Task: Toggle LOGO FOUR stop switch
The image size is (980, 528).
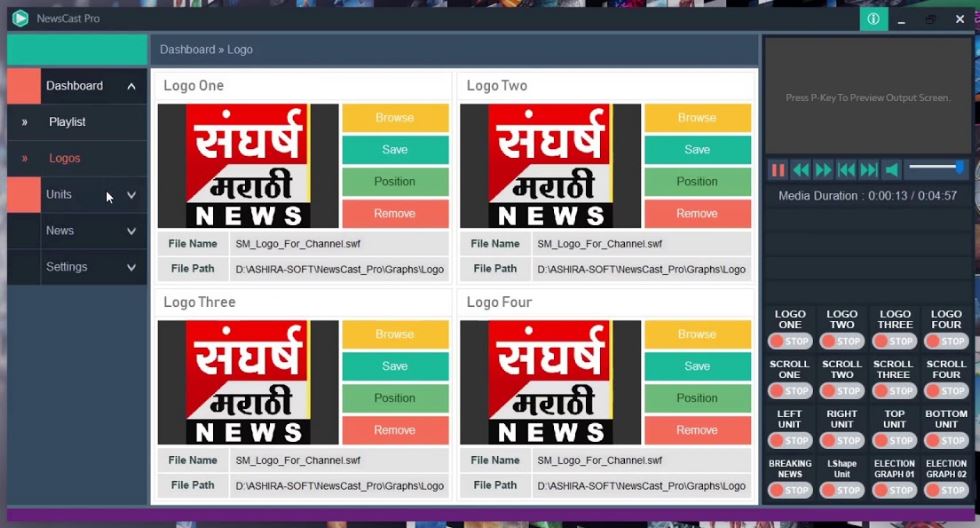Action: (946, 341)
